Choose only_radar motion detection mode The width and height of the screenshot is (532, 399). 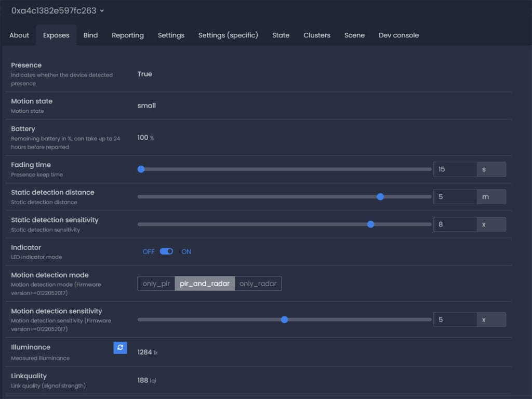tap(258, 284)
